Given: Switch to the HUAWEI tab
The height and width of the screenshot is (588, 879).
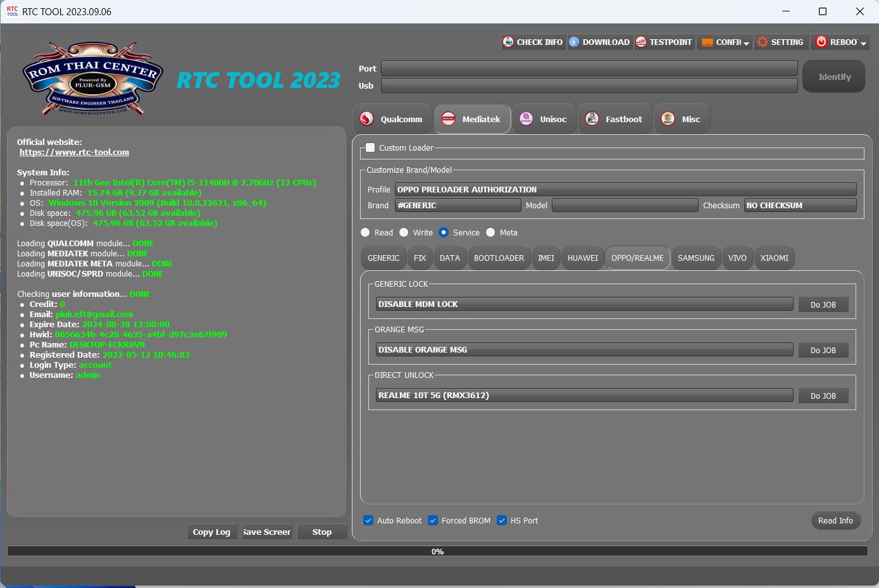Looking at the screenshot, I should point(583,258).
